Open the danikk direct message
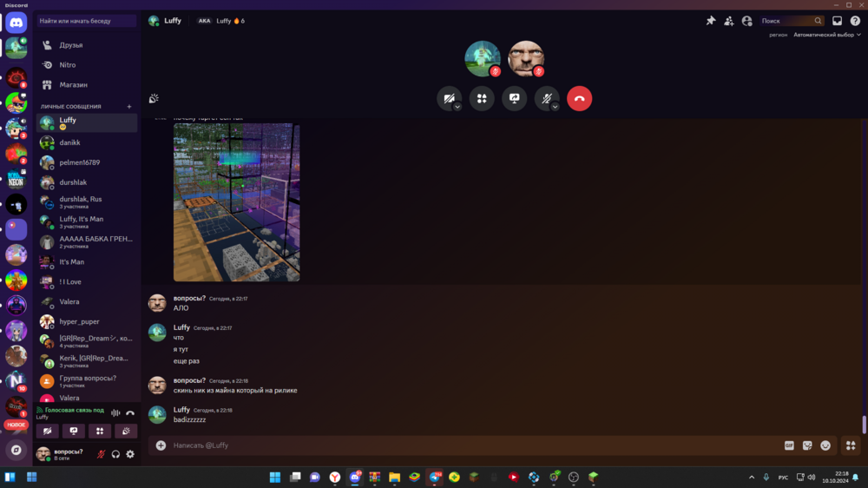The width and height of the screenshot is (868, 488). click(x=86, y=142)
